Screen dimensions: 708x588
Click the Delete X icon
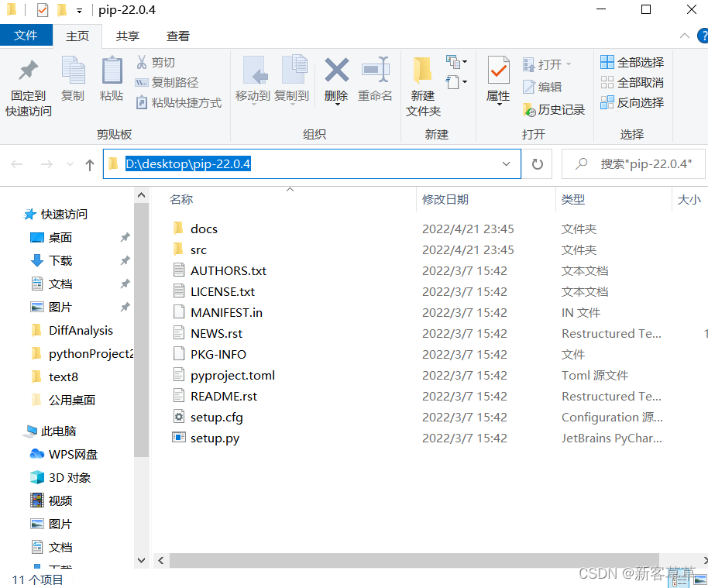coord(336,70)
